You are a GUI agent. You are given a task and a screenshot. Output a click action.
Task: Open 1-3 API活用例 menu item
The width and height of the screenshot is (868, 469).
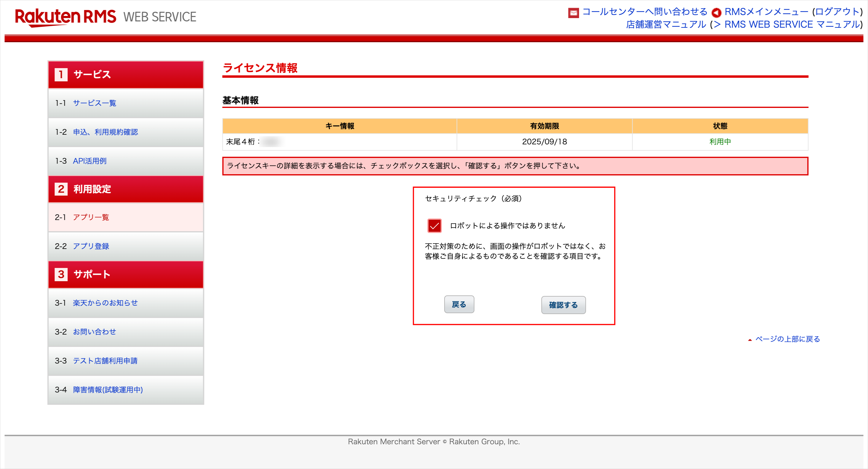point(126,161)
